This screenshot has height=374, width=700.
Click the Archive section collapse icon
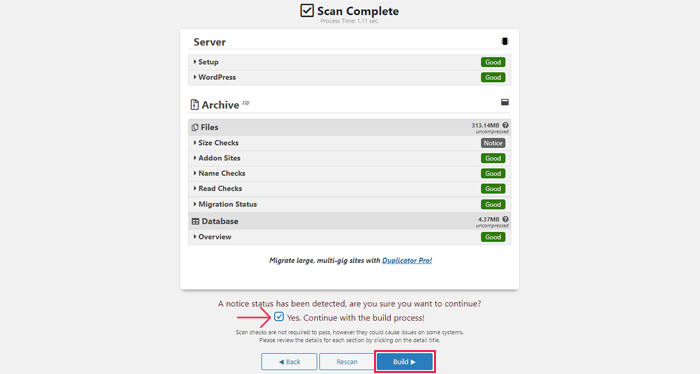click(x=504, y=102)
